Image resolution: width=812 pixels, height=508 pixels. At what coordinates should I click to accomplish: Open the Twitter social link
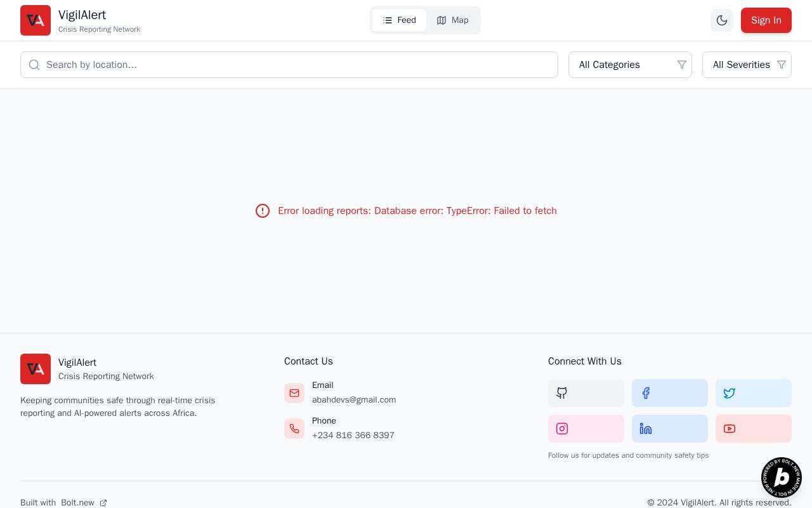click(x=754, y=393)
